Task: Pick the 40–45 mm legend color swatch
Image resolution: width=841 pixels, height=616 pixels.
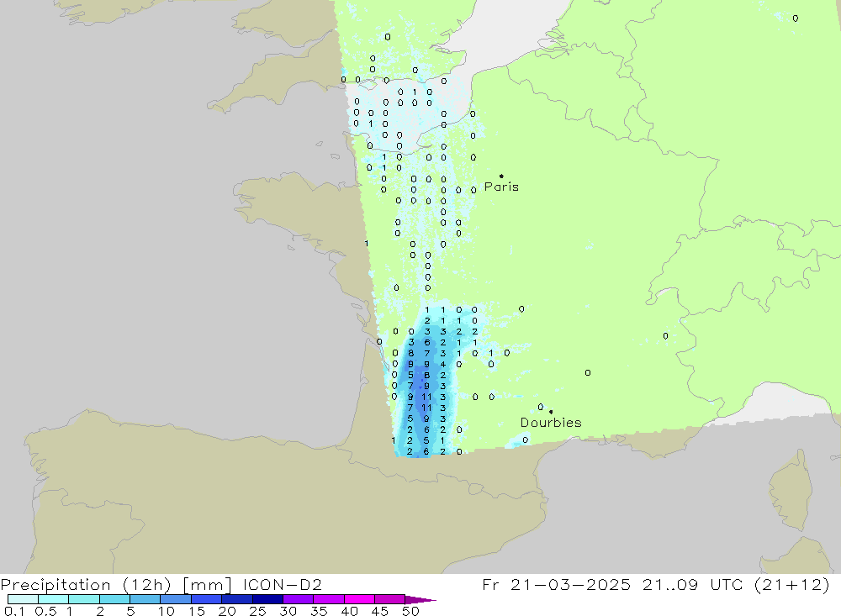Action: 359,599
